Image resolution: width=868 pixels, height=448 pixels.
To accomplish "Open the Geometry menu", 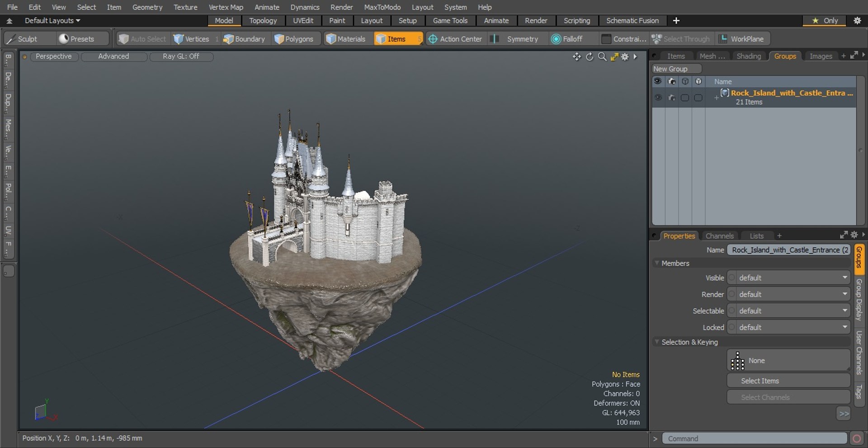I will coord(147,7).
